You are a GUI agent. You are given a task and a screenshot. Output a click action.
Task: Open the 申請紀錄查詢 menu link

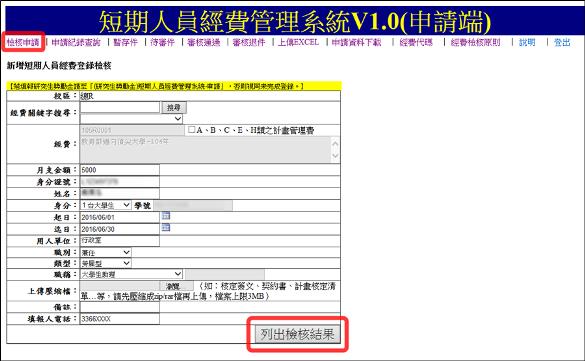coord(76,42)
